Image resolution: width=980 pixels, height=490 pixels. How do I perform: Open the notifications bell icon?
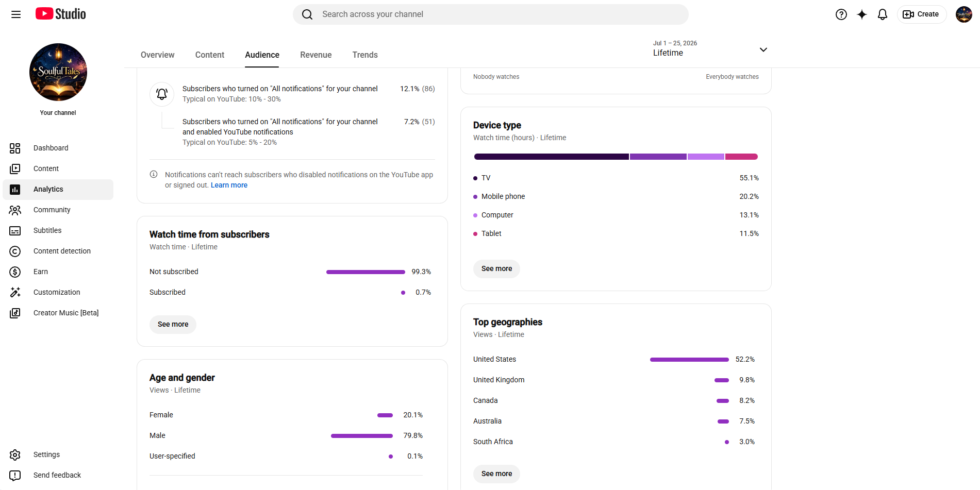883,14
